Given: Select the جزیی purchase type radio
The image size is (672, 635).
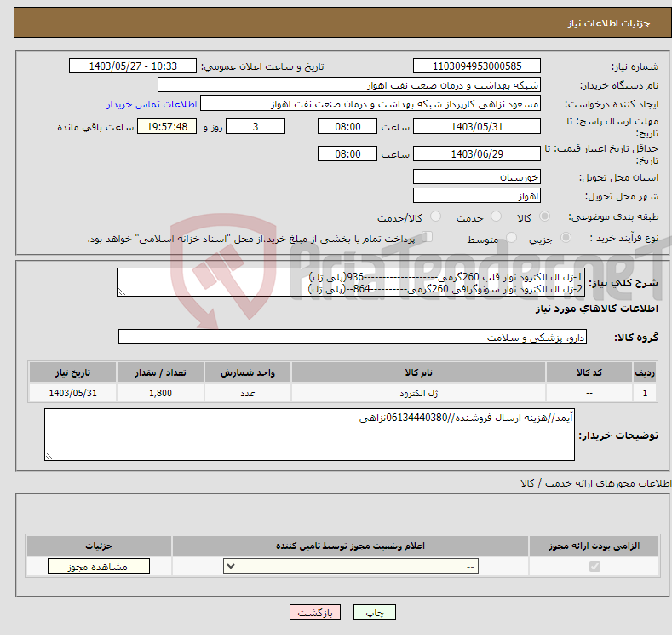Looking at the screenshot, I should coord(566,238).
